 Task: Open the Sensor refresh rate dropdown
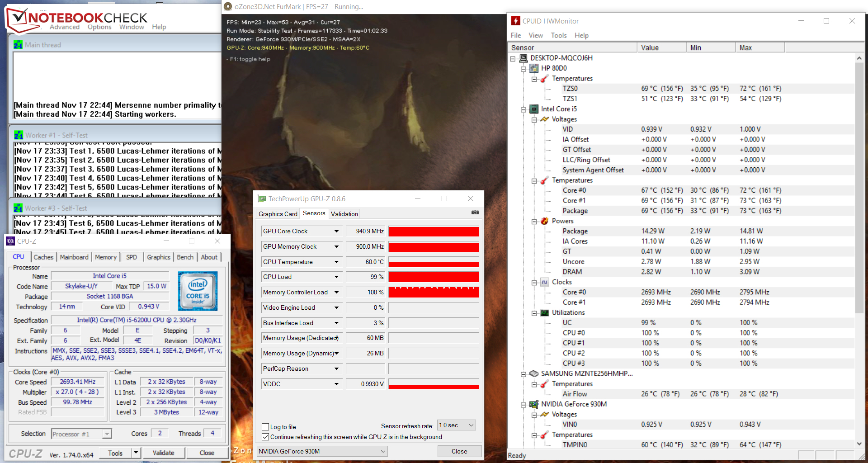coord(457,425)
